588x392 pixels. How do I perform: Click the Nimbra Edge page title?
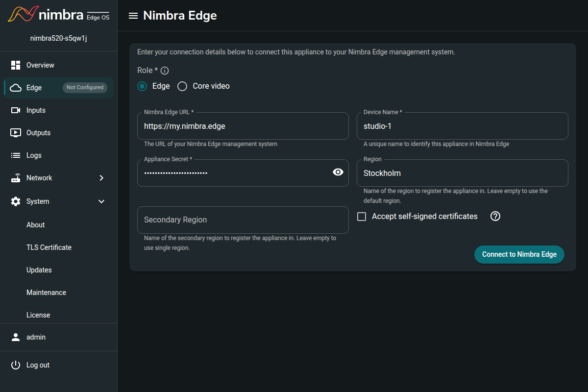coord(180,16)
